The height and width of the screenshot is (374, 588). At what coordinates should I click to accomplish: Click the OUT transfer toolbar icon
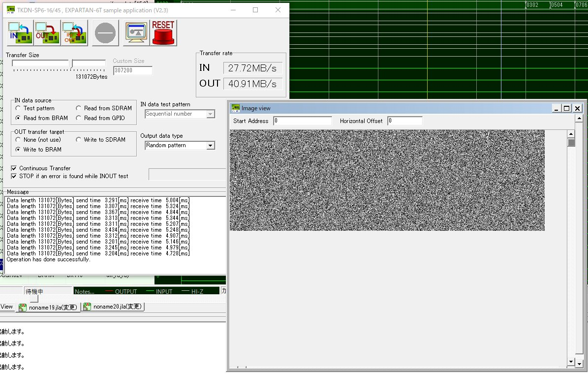pyautogui.click(x=47, y=33)
